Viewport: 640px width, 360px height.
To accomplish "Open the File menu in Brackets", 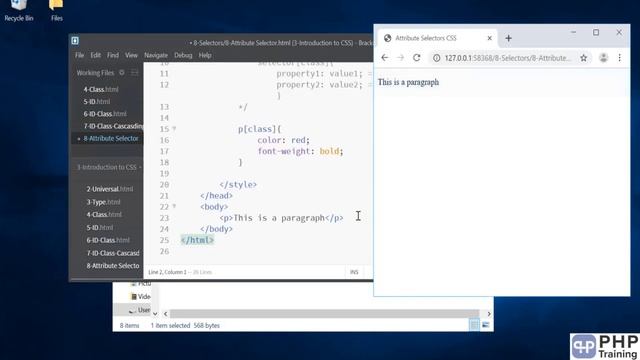I will point(79,55).
